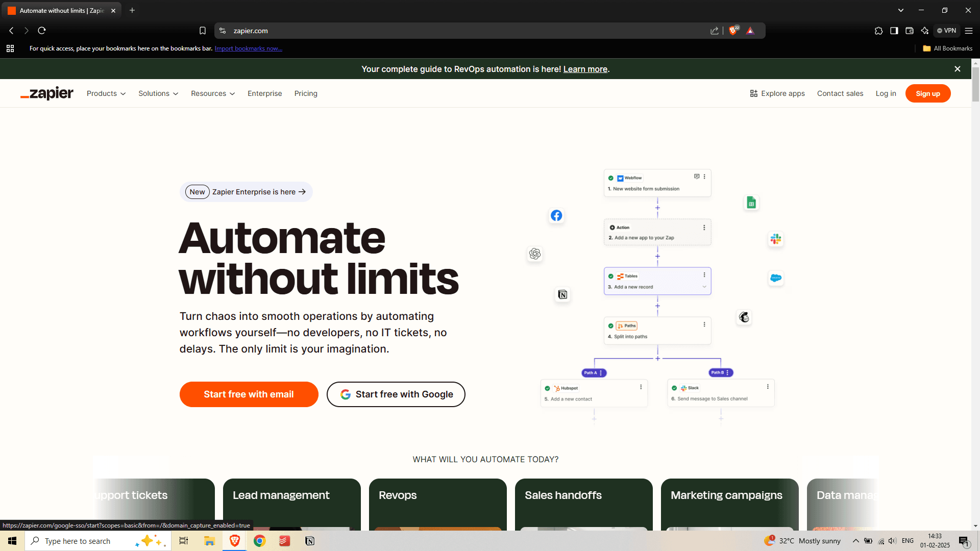Click the Google Sheets floating icon
The image size is (980, 551).
click(x=751, y=203)
